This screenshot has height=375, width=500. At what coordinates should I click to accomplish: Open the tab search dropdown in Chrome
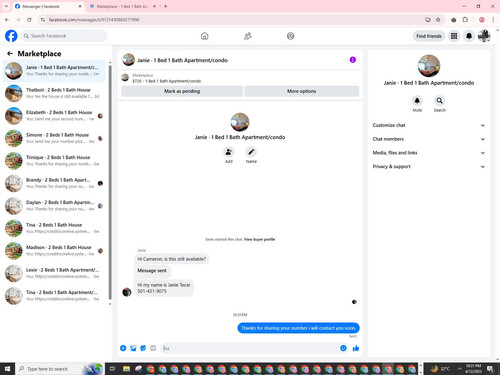coord(6,6)
